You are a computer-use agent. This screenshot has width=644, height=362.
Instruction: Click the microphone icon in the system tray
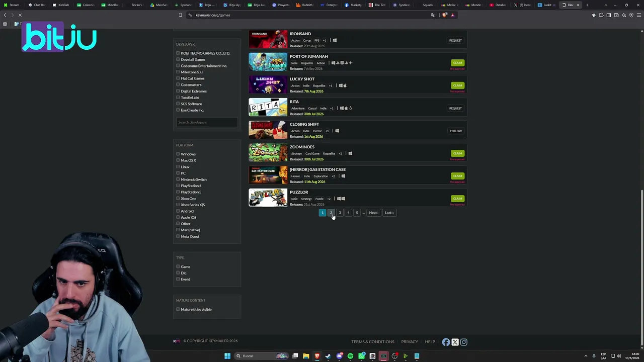click(594, 356)
